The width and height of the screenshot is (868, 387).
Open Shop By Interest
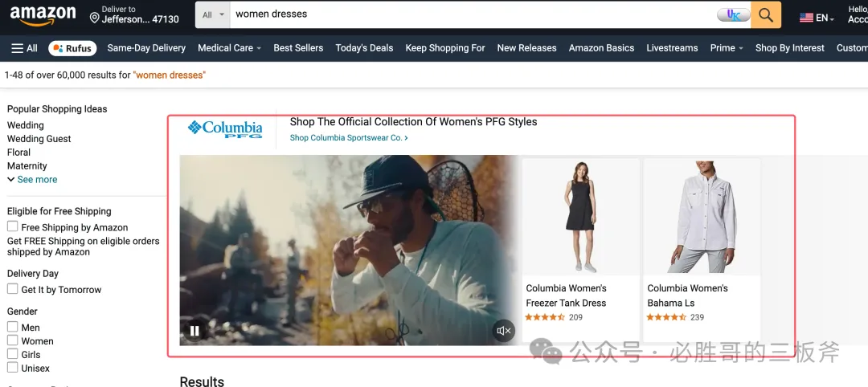coord(790,48)
